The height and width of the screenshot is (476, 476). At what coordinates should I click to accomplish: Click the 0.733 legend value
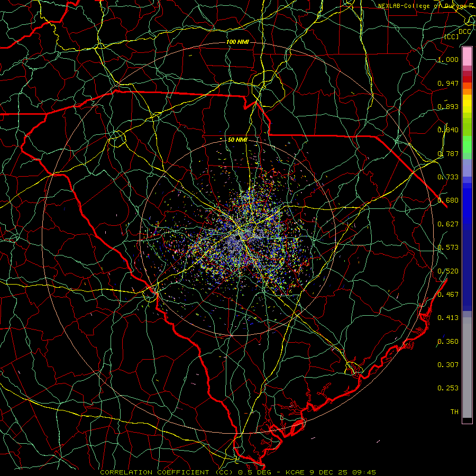448,177
